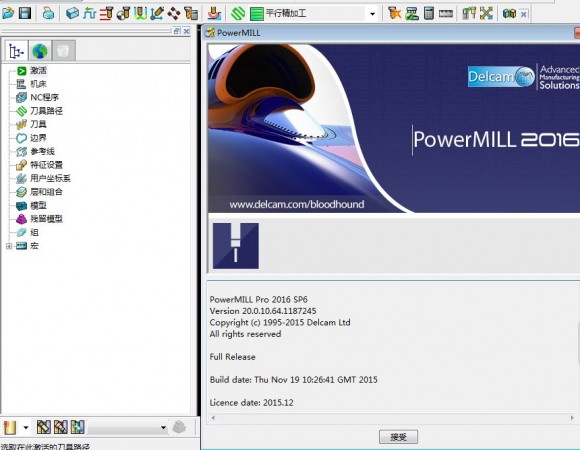
Task: Click the PowerMILL splash banner image
Action: coord(394,128)
